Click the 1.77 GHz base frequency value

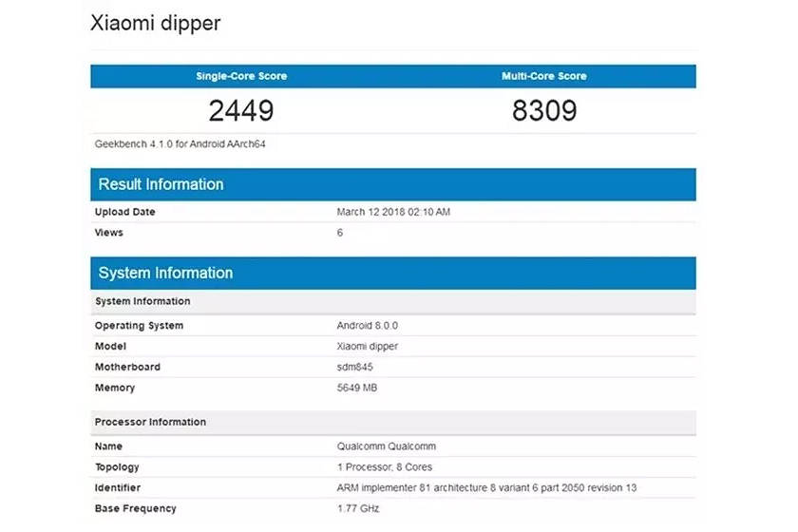pyautogui.click(x=357, y=509)
